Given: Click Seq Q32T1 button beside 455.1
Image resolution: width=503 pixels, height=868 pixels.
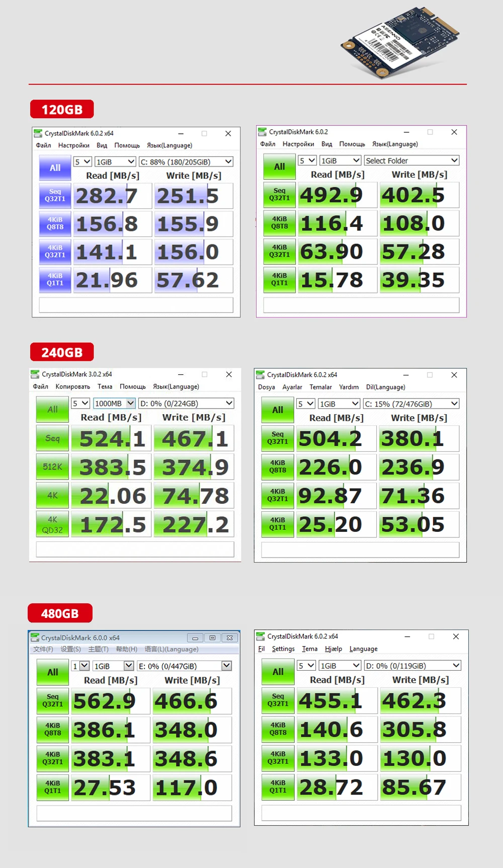Looking at the screenshot, I should (278, 700).
